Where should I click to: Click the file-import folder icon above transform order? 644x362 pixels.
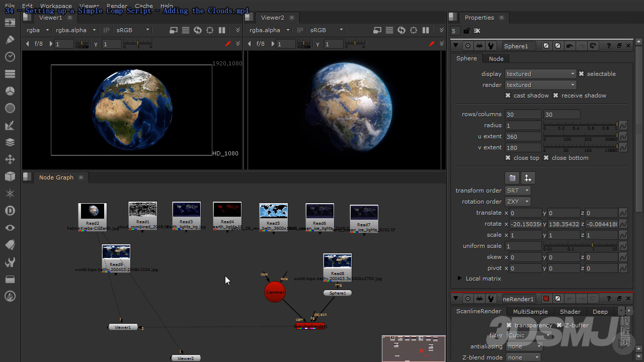[512, 178]
